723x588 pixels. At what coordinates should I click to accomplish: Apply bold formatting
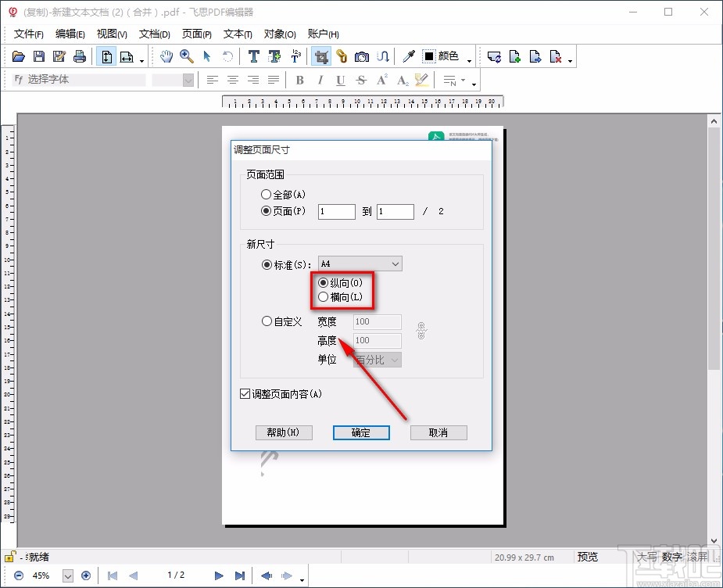coord(299,79)
